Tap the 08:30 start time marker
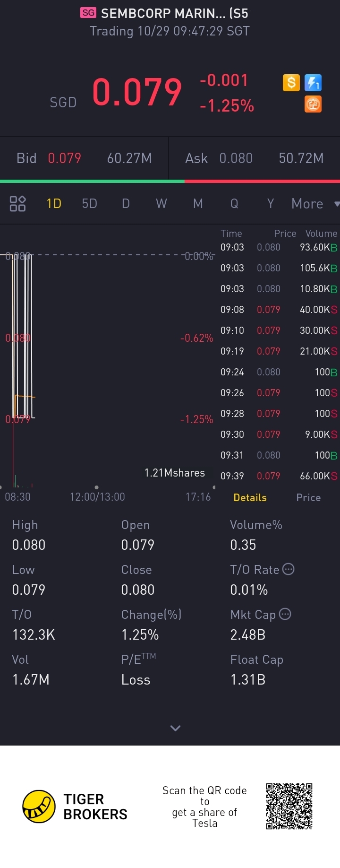340x868 pixels. click(17, 497)
